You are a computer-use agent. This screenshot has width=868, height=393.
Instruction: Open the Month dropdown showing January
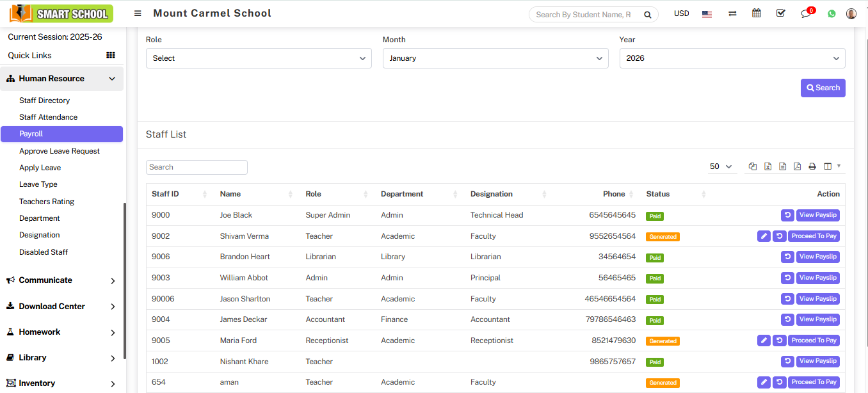(x=495, y=58)
